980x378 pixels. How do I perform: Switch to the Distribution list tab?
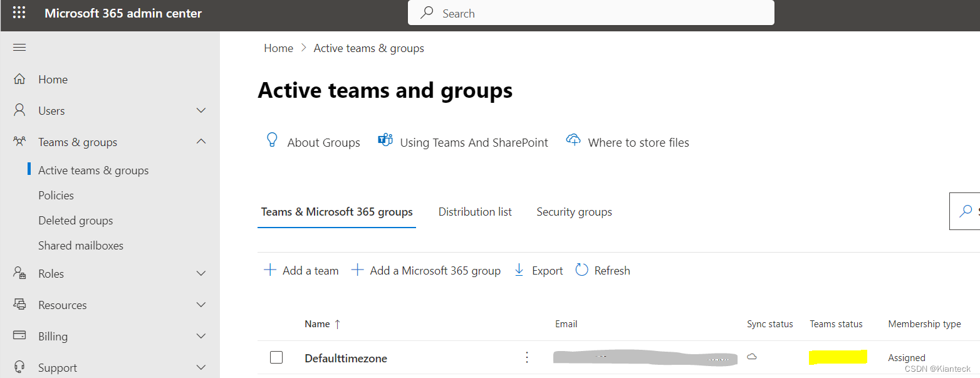tap(475, 212)
